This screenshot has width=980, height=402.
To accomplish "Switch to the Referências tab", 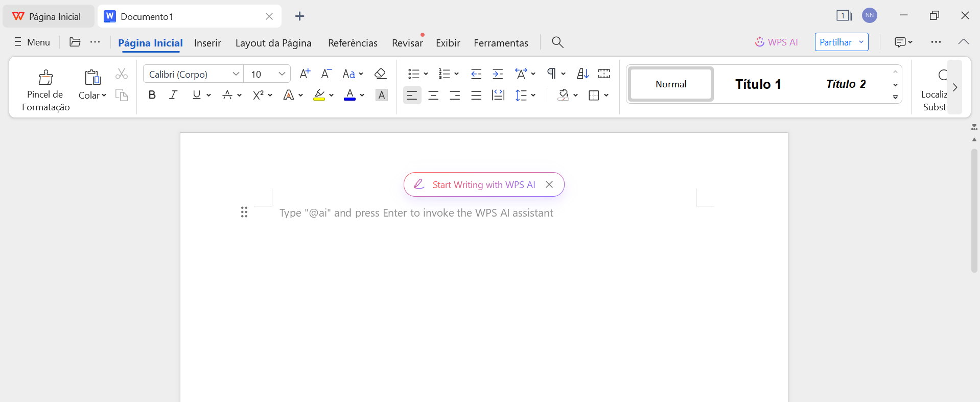I will tap(353, 43).
